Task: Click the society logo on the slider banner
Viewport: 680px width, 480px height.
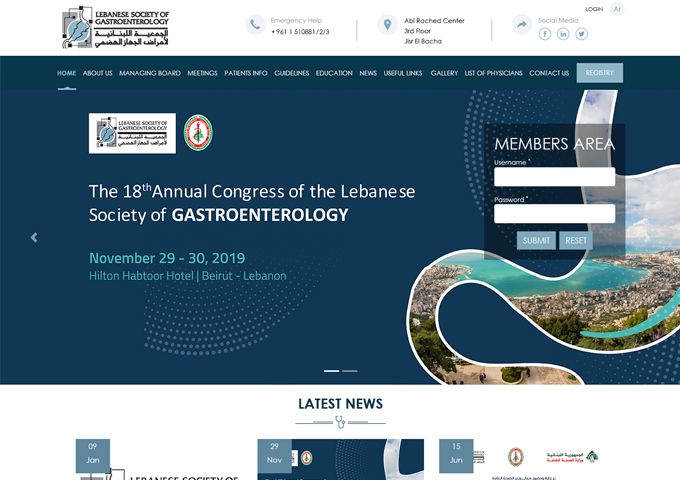Action: pyautogui.click(x=132, y=133)
